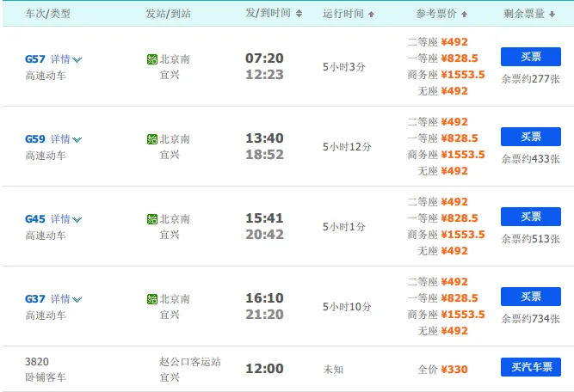
Task: Sort by reference ticket price arrow
Action: [x=465, y=14]
